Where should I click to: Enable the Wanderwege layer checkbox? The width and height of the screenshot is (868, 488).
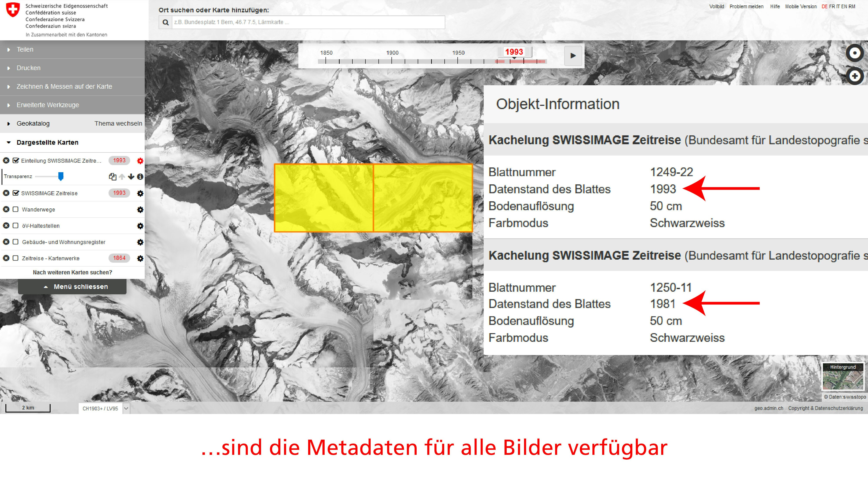15,210
